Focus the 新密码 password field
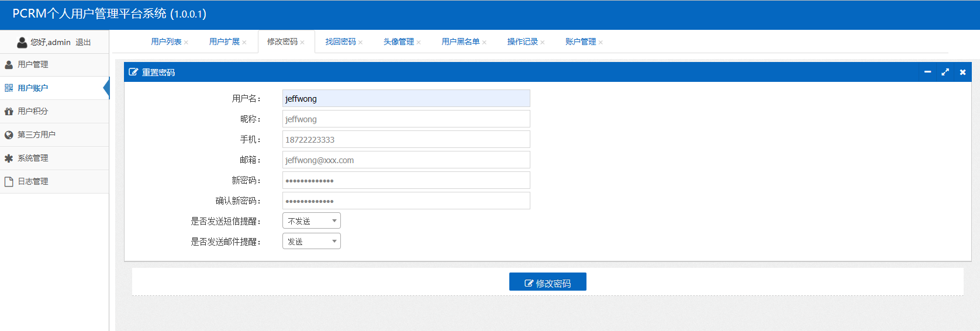980x331 pixels. click(x=406, y=180)
